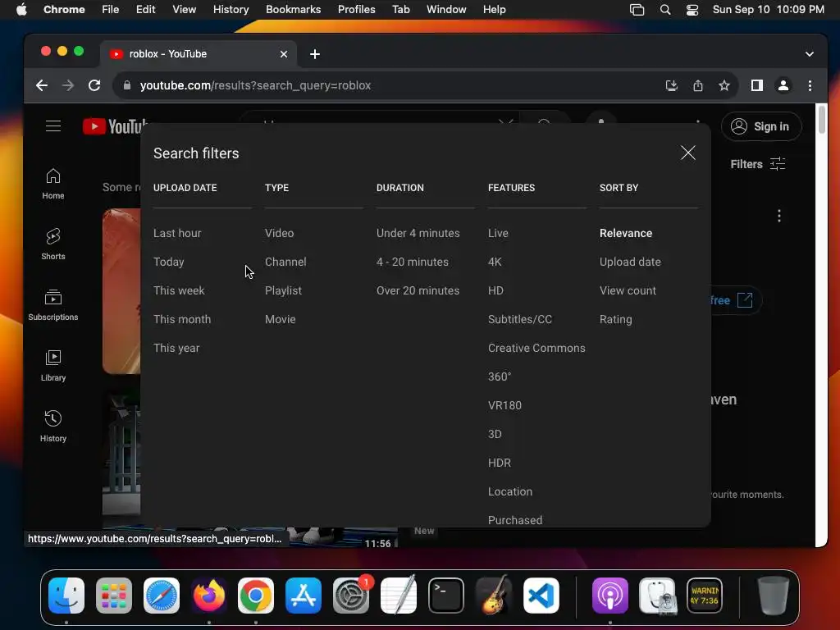The width and height of the screenshot is (840, 630).
Task: Filter by Today upload date
Action: (x=169, y=262)
